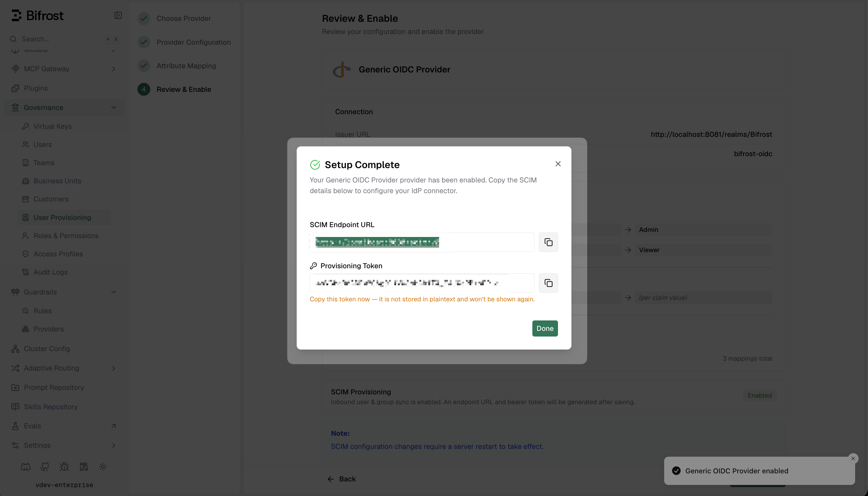Copy the SCIM Endpoint URL
868x496 pixels.
(548, 242)
